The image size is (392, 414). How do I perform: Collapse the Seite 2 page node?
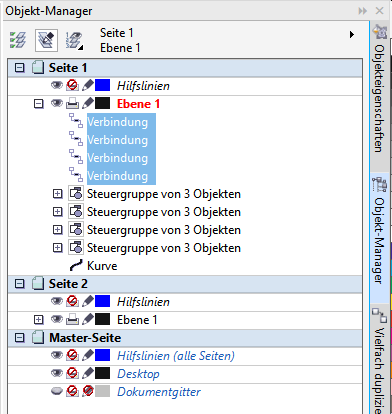tap(20, 284)
